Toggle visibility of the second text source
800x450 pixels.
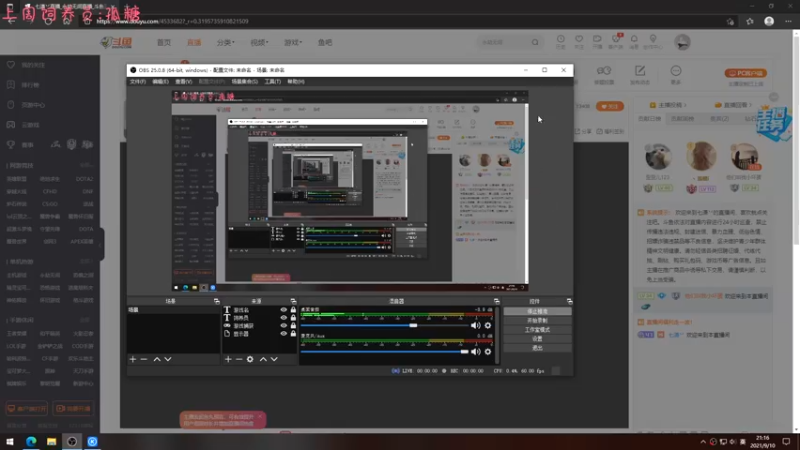[284, 317]
